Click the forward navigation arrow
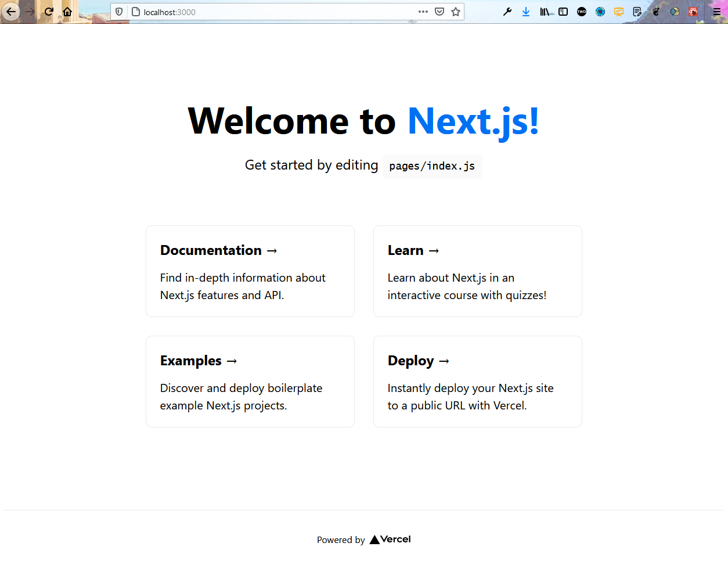This screenshot has width=728, height=561. click(30, 12)
